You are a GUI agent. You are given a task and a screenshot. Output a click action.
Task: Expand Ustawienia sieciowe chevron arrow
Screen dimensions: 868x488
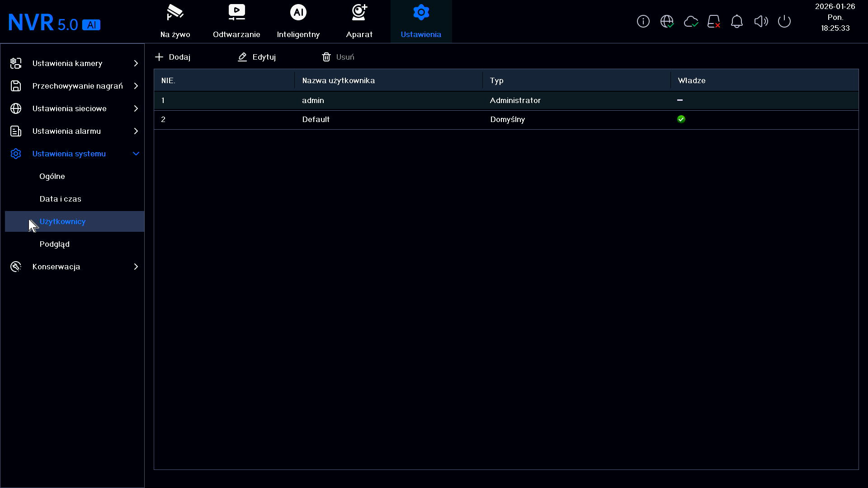(136, 108)
